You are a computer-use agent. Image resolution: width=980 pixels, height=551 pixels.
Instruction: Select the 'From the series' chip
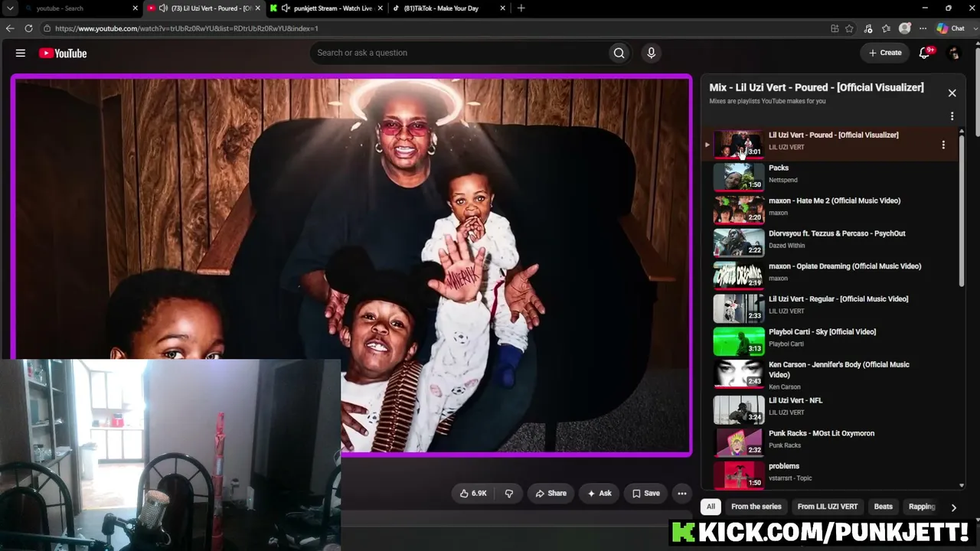(x=756, y=507)
